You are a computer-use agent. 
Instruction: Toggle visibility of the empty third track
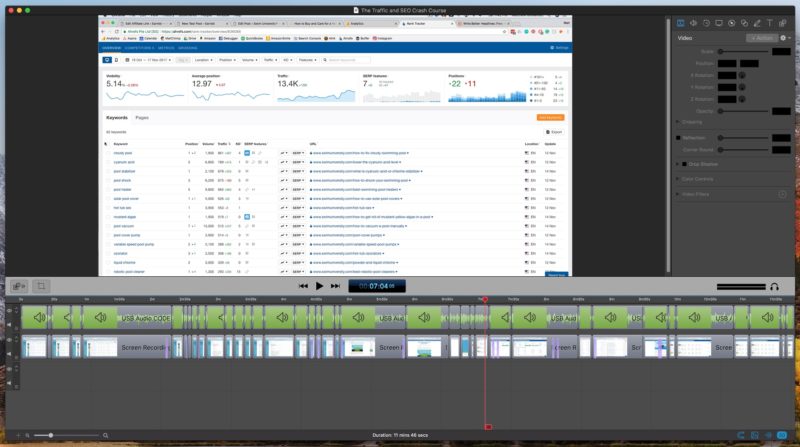point(9,369)
